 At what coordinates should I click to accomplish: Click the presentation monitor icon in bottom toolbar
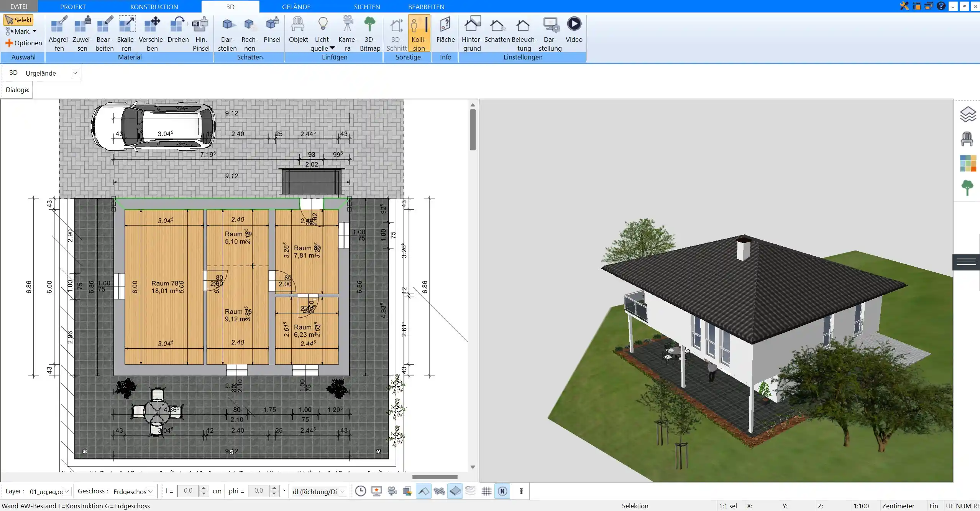[x=376, y=491]
